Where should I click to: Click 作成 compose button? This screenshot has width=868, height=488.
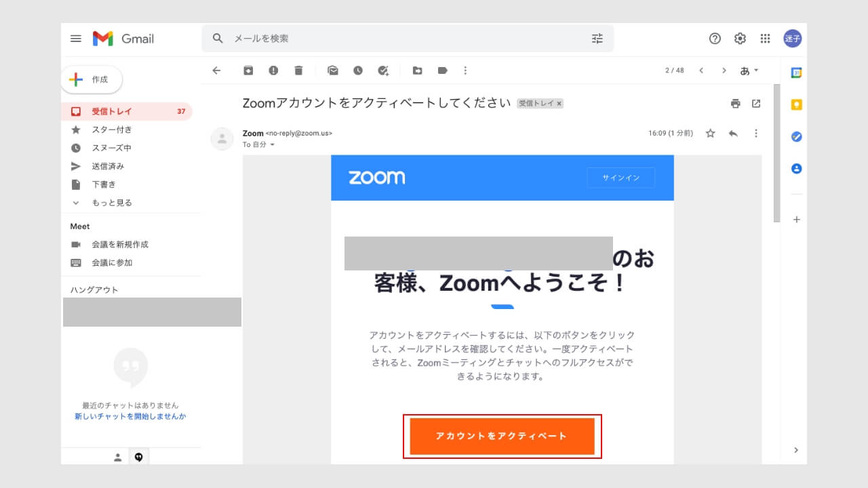tap(93, 80)
